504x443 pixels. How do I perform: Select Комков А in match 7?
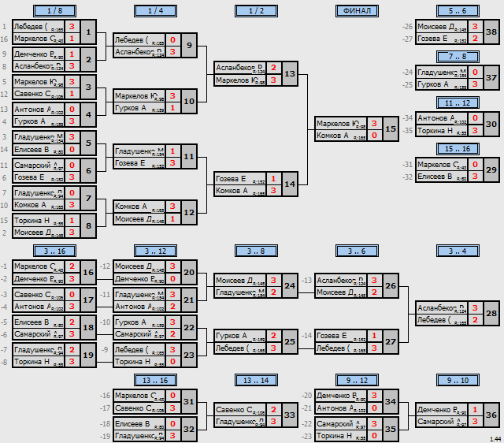click(39, 205)
